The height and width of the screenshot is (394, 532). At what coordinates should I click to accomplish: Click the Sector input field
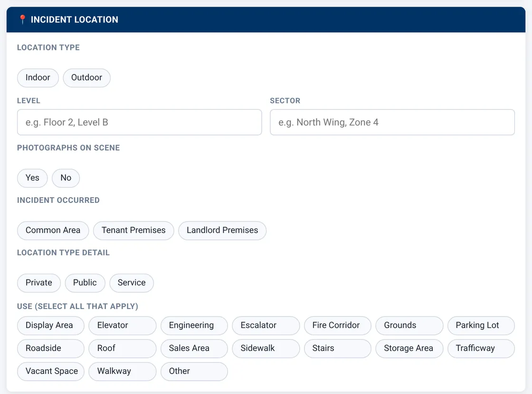point(392,122)
